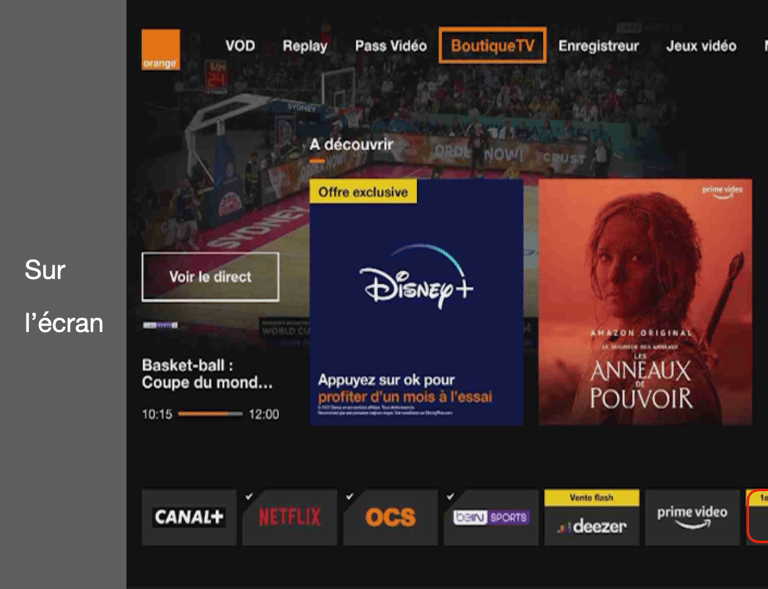Click the Orange logo icon
Viewport: 768px width, 589px height.
click(x=161, y=49)
